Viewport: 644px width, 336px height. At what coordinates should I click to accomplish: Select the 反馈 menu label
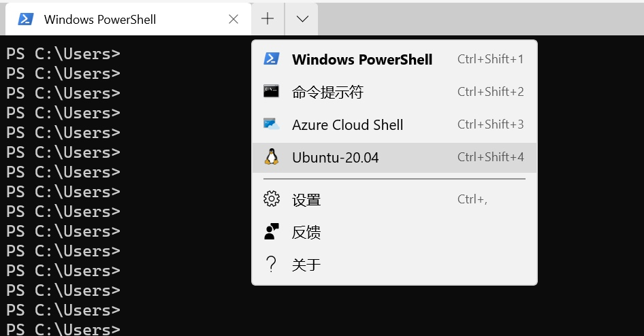point(306,232)
